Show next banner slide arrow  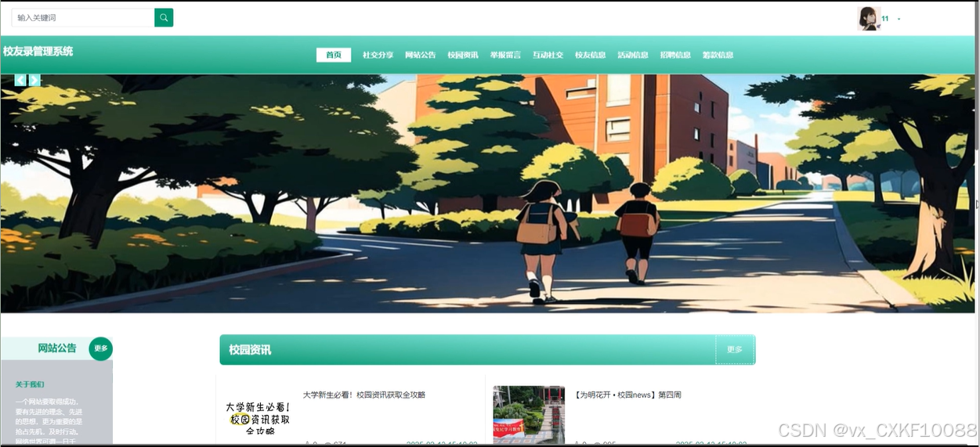[x=34, y=80]
